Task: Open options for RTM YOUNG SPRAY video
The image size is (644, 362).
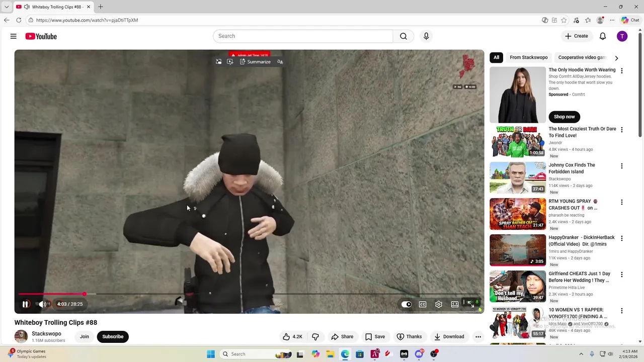Action: point(621,202)
